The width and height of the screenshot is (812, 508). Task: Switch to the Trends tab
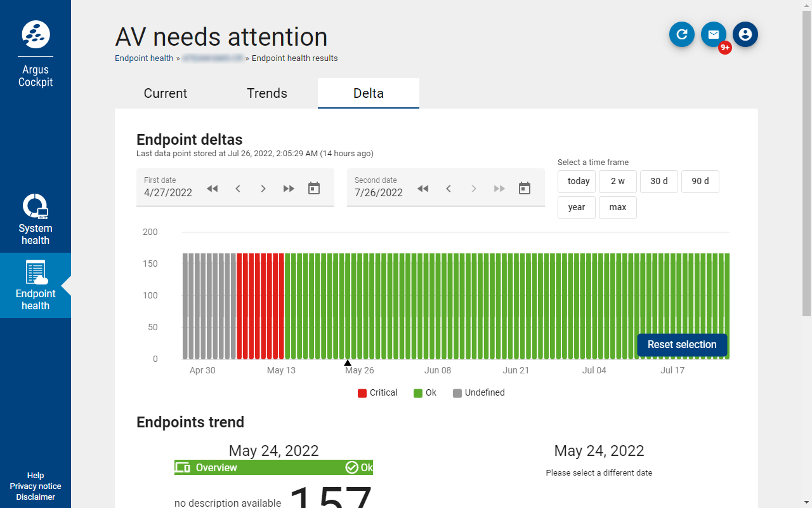point(267,93)
